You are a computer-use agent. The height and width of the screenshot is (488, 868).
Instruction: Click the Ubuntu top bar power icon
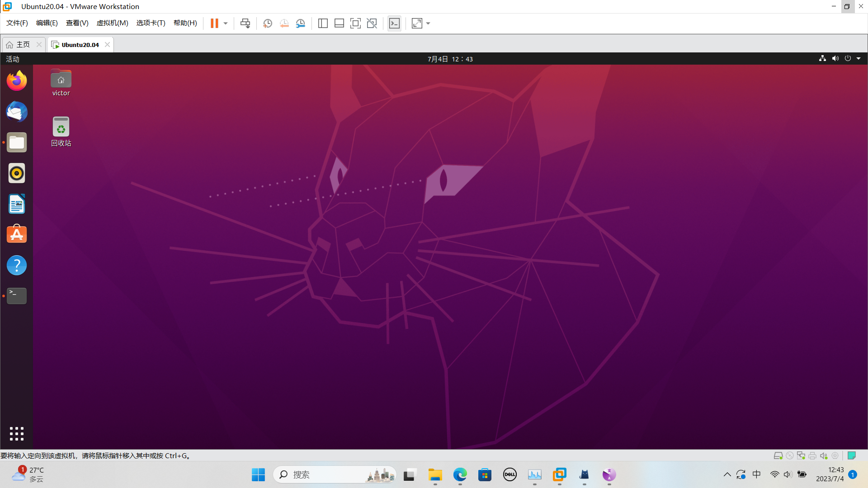pos(848,58)
